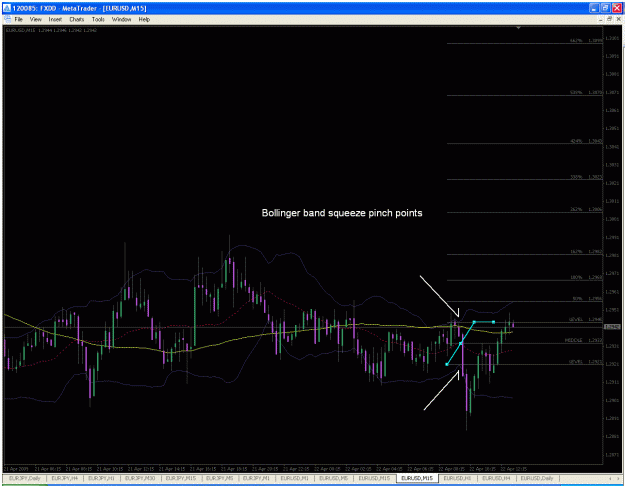Screen dimensions: 625x486
Task: Switch to the EURJPY,Daily chart tab
Action: (x=25, y=478)
